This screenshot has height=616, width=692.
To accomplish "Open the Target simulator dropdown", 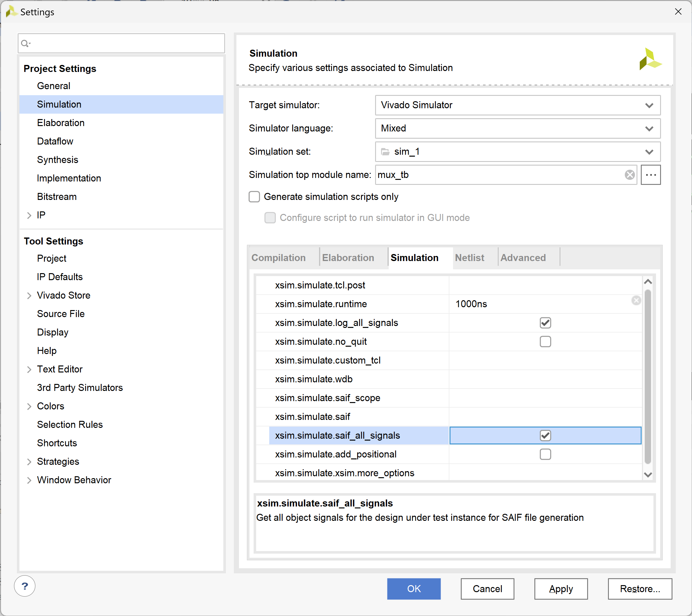I will click(518, 105).
